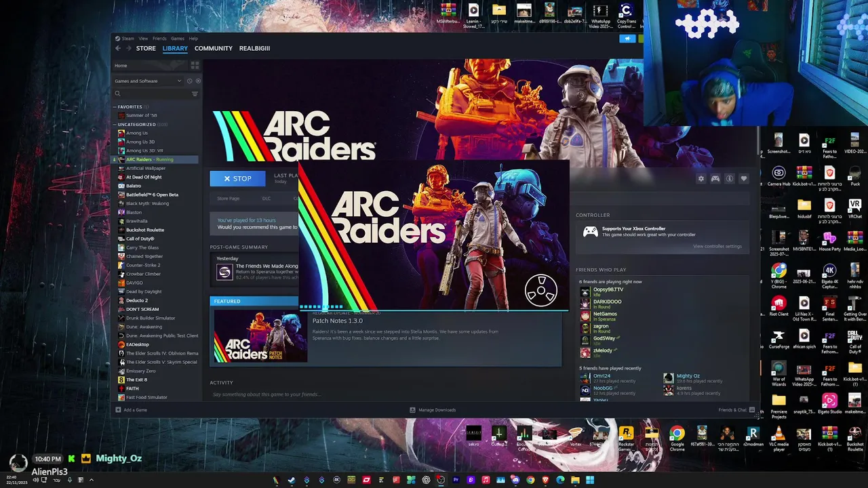The width and height of the screenshot is (868, 488).
Task: Click the blue STOP button
Action: click(237, 178)
